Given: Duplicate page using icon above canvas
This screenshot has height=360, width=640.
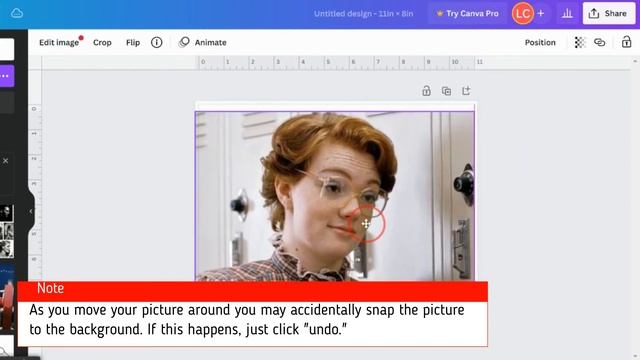Looking at the screenshot, I should pyautogui.click(x=446, y=91).
